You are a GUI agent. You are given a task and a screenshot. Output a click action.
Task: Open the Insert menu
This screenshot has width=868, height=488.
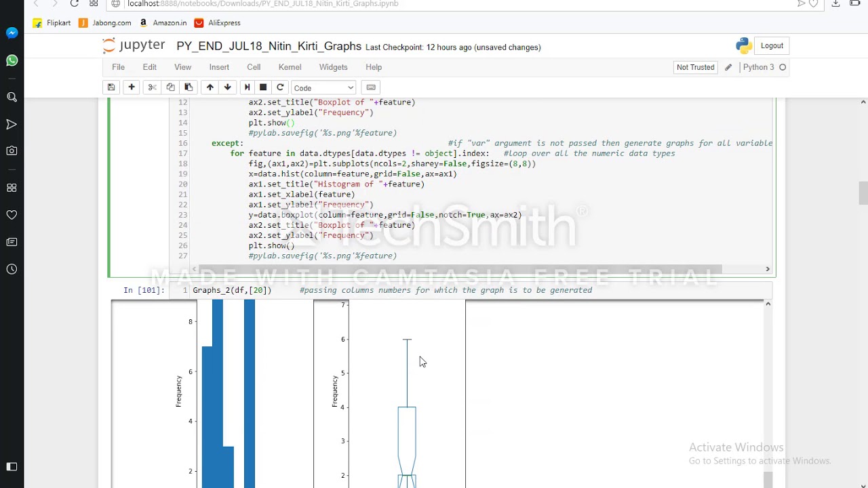click(x=219, y=67)
